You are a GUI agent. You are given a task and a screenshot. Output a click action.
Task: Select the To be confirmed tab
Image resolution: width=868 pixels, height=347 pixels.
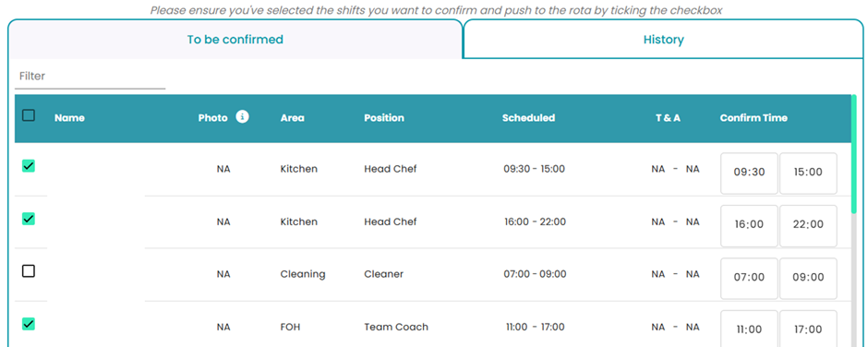[x=235, y=40]
